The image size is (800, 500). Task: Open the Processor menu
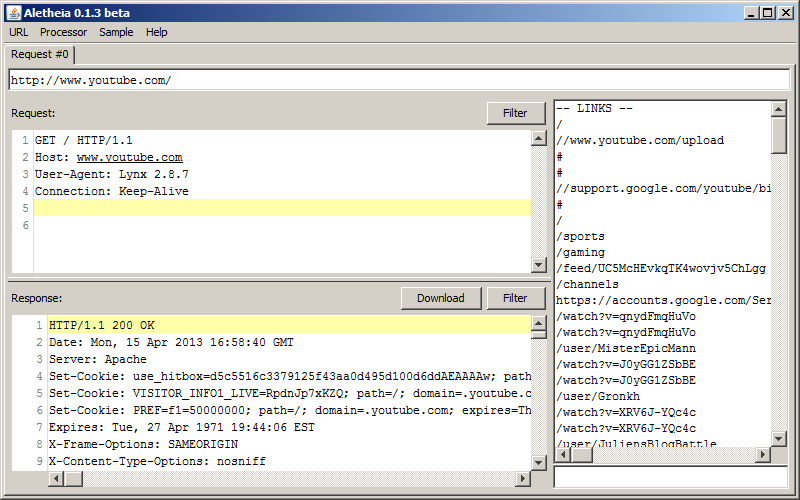point(63,32)
